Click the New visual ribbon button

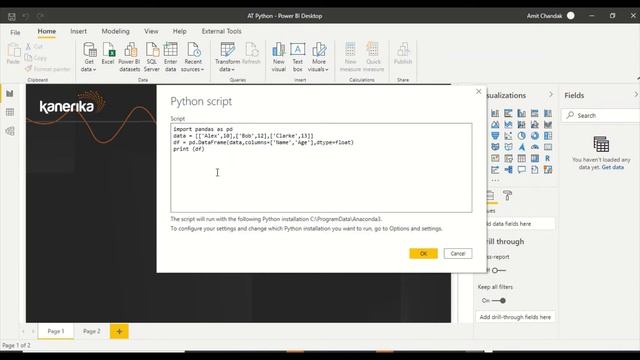(279, 58)
